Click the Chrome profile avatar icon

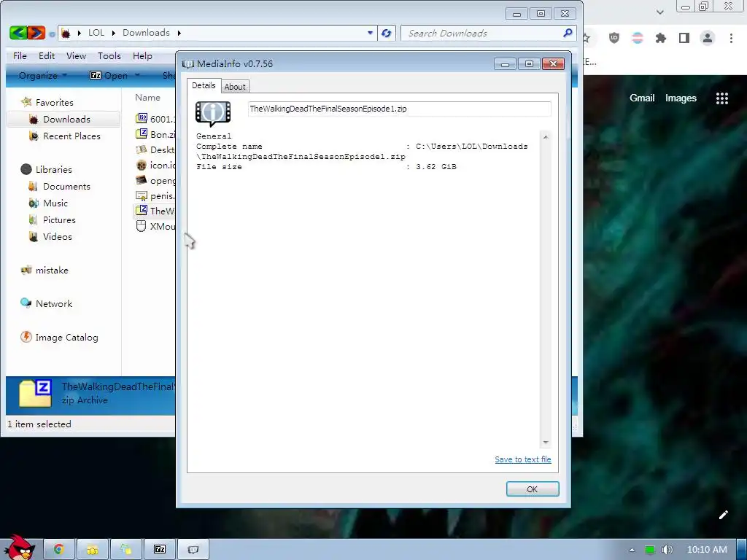(x=708, y=38)
